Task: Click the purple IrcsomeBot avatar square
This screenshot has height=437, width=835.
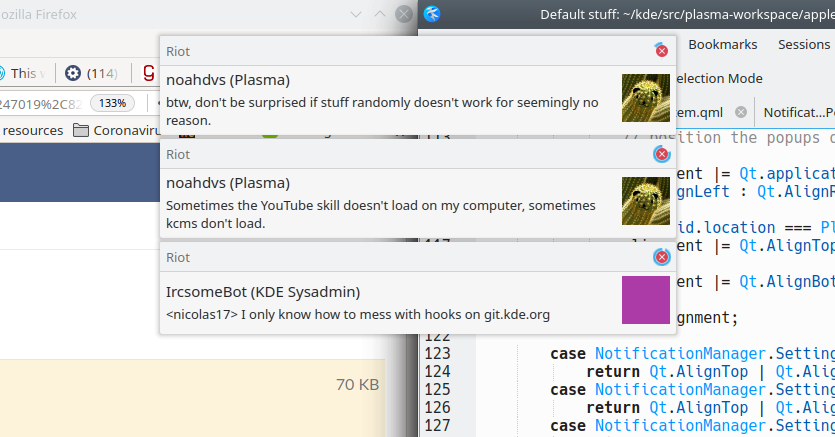Action: tap(645, 300)
